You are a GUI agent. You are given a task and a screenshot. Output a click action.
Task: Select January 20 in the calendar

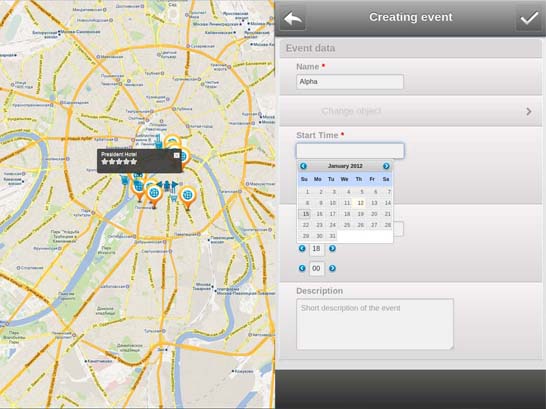(373, 214)
